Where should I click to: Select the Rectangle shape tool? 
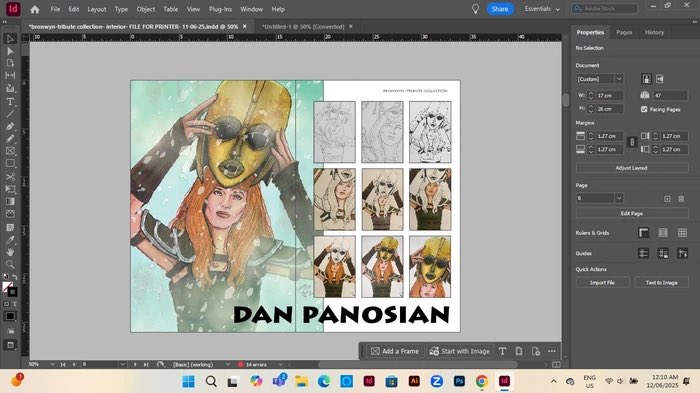click(x=10, y=163)
